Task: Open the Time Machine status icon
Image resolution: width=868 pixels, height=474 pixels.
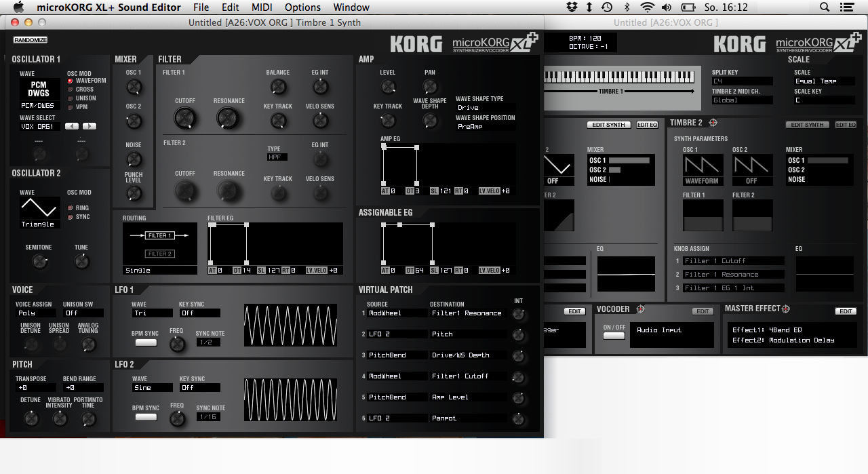Action: pyautogui.click(x=606, y=7)
